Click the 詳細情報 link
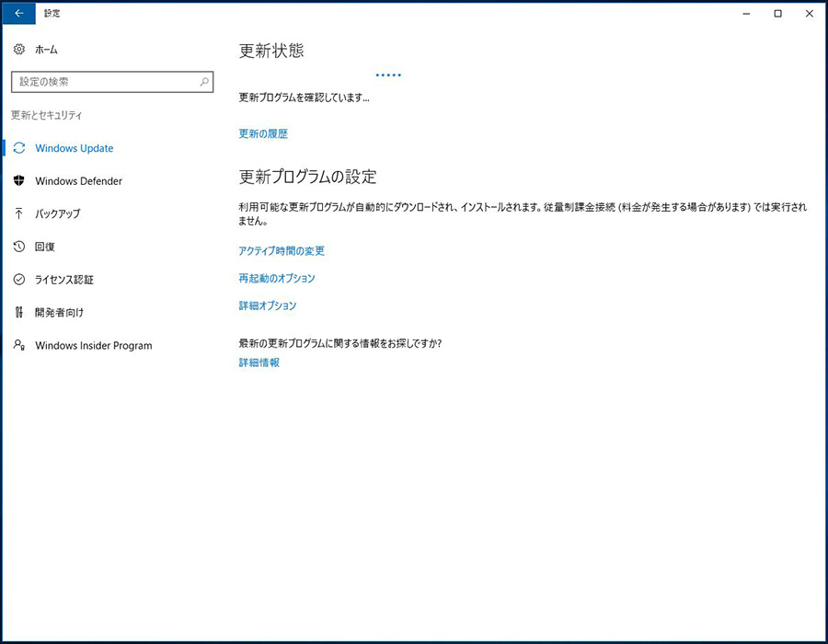This screenshot has width=828, height=644. (259, 362)
